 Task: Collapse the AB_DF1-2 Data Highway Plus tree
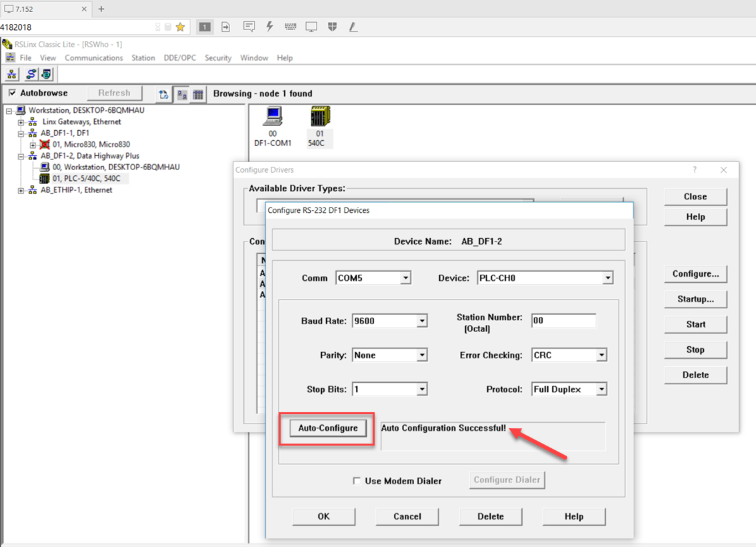tap(22, 156)
